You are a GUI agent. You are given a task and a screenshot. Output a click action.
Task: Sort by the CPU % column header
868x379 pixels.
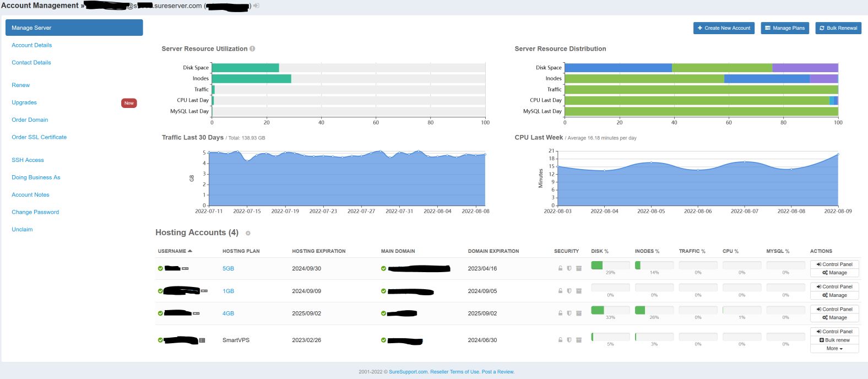click(x=730, y=251)
